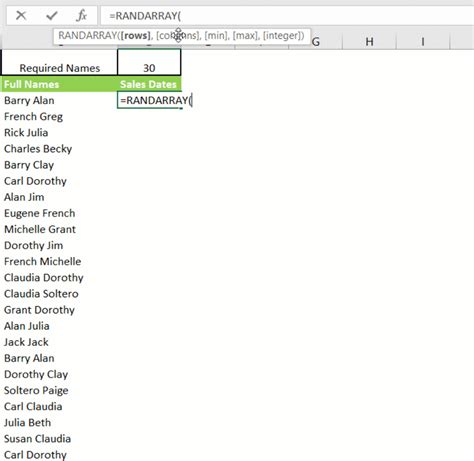Open Insert Function dialog via fx icon
The image size is (474, 461).
(82, 15)
